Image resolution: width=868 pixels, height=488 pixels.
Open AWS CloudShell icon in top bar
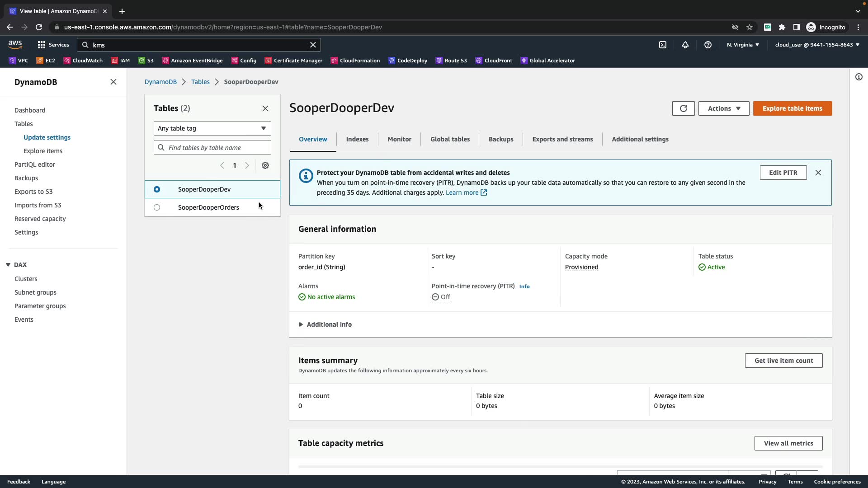tap(663, 45)
